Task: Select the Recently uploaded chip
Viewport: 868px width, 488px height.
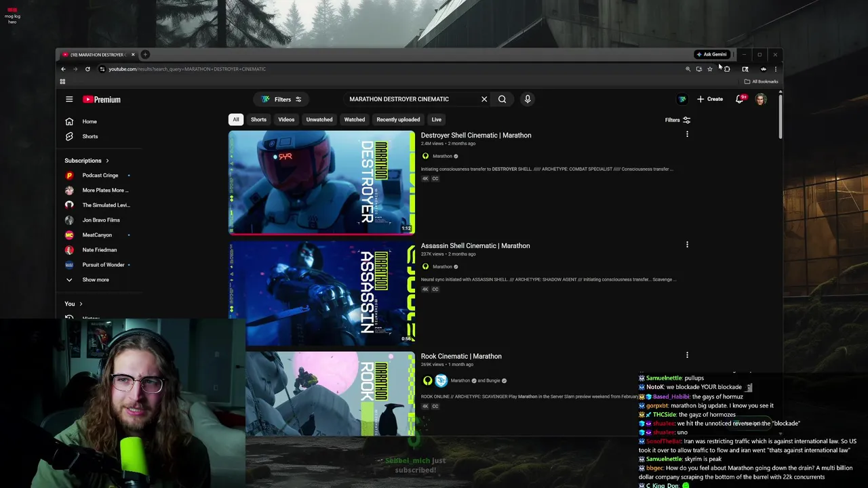Action: [x=398, y=120]
